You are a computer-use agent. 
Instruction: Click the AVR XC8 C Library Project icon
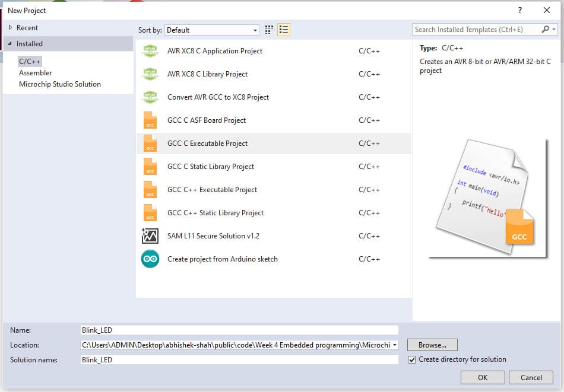click(x=150, y=74)
